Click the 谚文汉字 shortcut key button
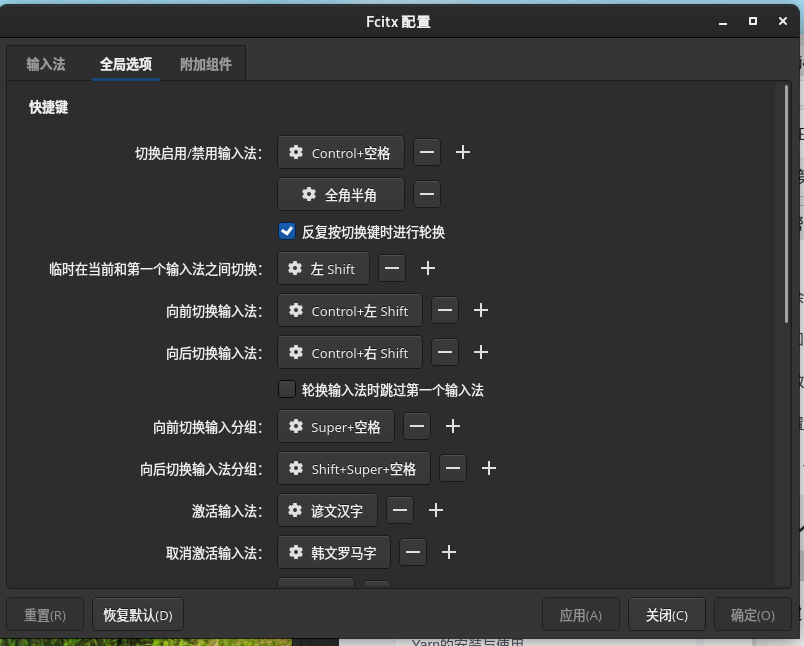 pos(327,510)
